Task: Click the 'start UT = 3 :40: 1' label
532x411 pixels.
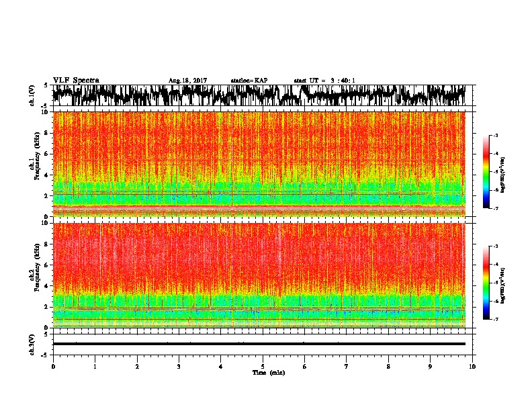Action: pyautogui.click(x=324, y=81)
